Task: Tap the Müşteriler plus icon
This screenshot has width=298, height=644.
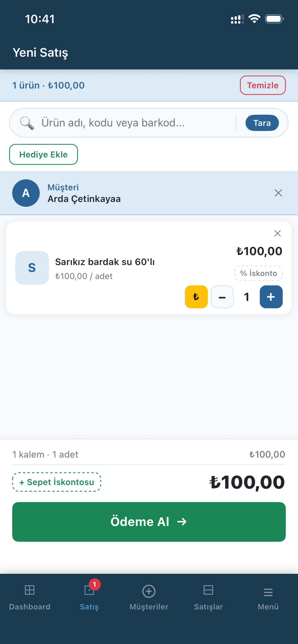Action: [149, 591]
